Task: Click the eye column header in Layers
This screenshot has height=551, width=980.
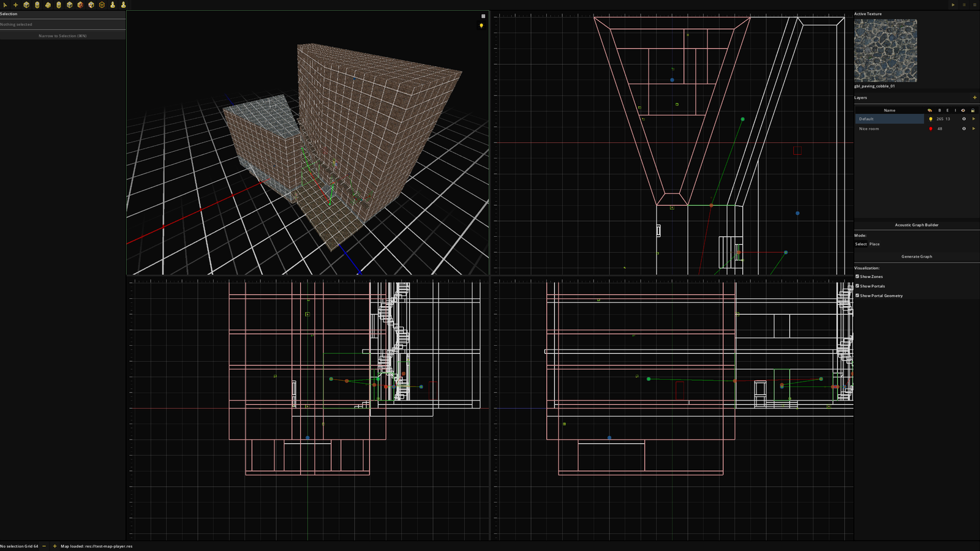Action: click(963, 110)
